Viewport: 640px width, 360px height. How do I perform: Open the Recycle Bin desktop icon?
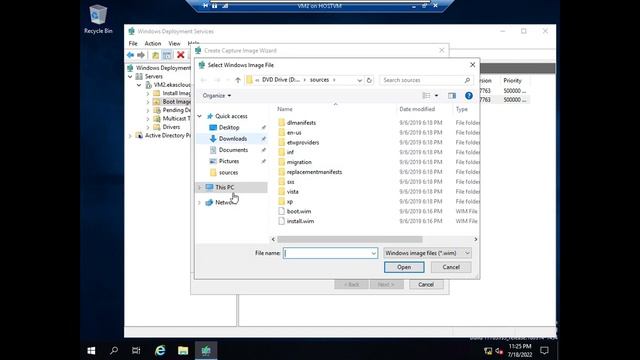98,19
